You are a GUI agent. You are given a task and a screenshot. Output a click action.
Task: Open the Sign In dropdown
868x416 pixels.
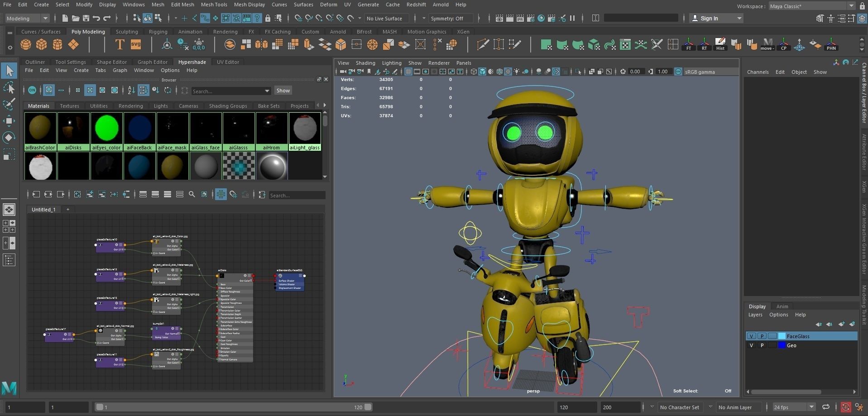716,18
